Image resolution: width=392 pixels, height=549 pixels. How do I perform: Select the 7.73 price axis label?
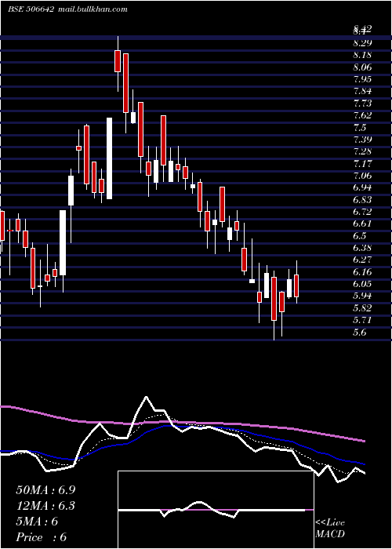[x=362, y=104]
